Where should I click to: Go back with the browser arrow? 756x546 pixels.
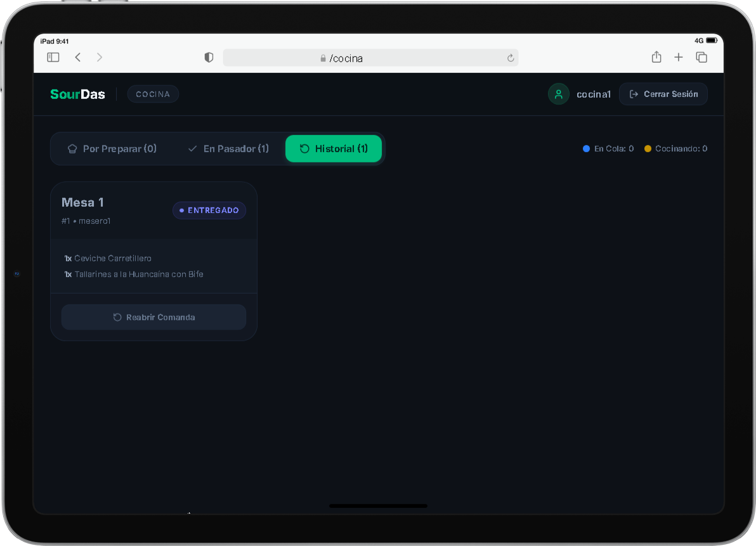(77, 57)
